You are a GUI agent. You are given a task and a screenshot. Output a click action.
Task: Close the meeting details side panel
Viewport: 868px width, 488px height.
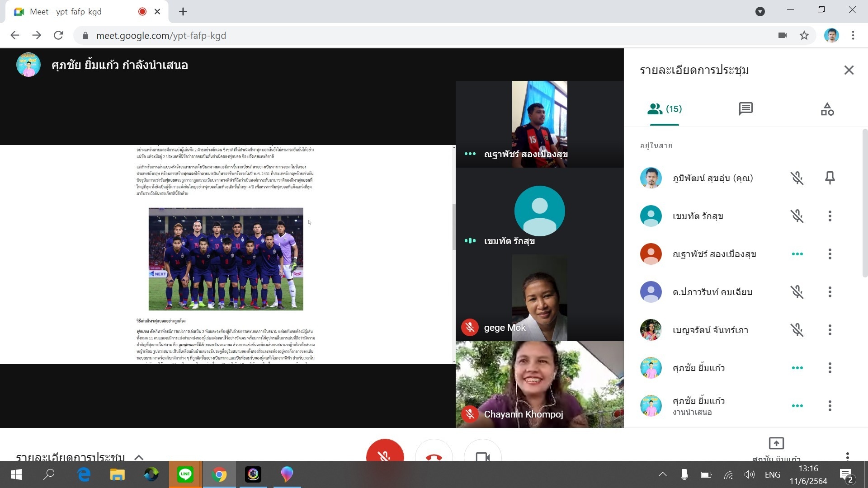point(849,70)
